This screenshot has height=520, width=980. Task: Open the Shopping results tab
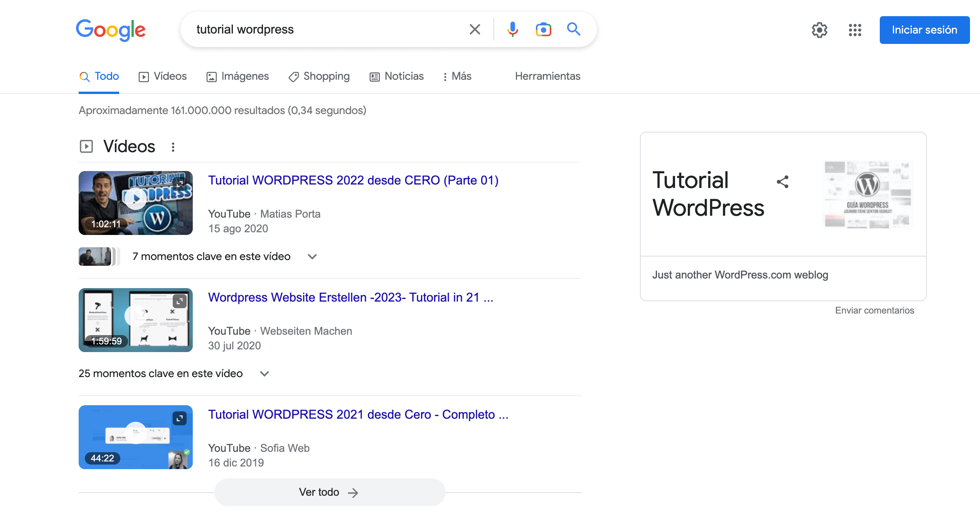(319, 76)
